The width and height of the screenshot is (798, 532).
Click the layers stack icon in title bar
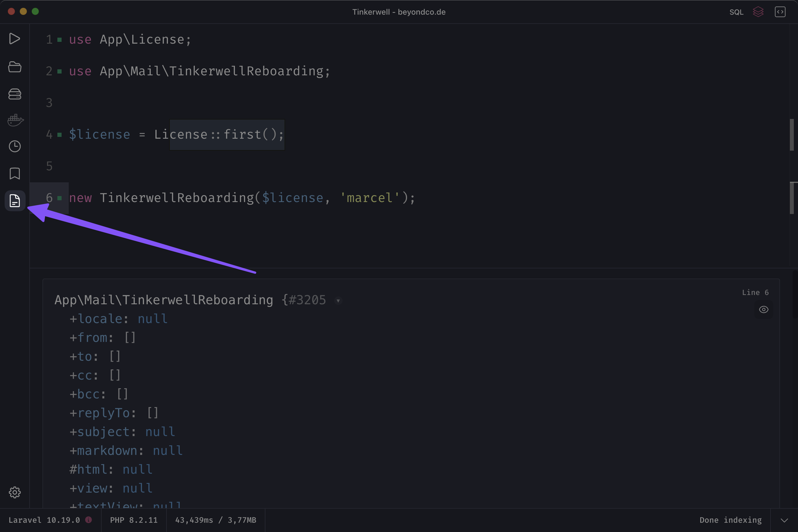click(758, 12)
